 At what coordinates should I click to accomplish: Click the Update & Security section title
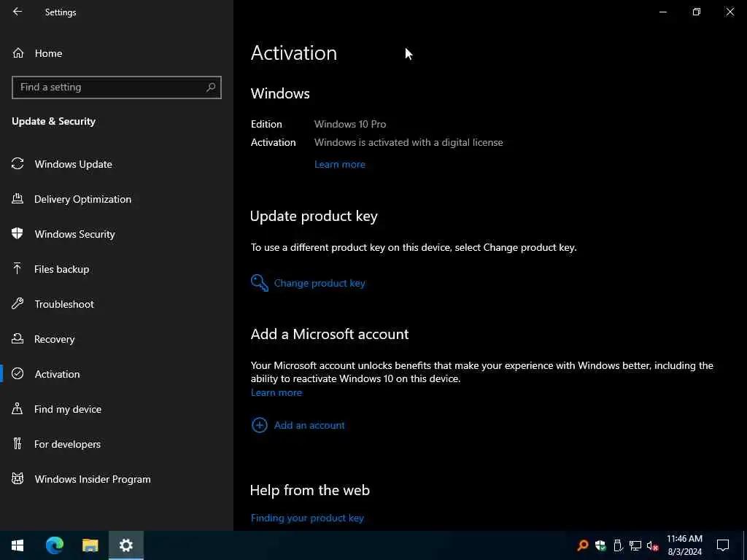(x=54, y=121)
